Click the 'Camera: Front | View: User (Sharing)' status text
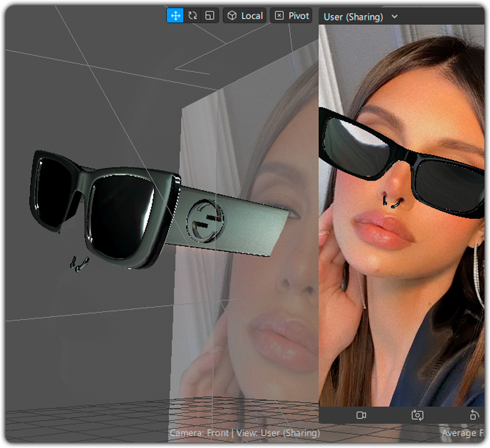The height and width of the screenshot is (448, 490). [x=244, y=433]
